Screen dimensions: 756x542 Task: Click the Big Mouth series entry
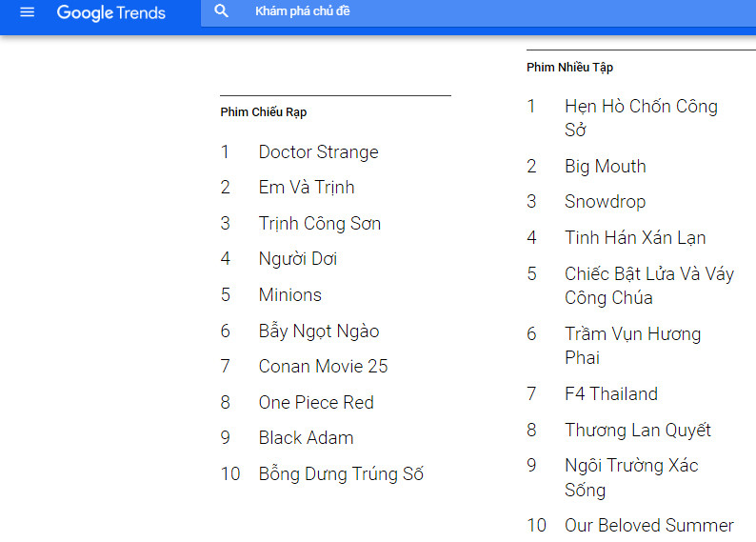pos(605,167)
